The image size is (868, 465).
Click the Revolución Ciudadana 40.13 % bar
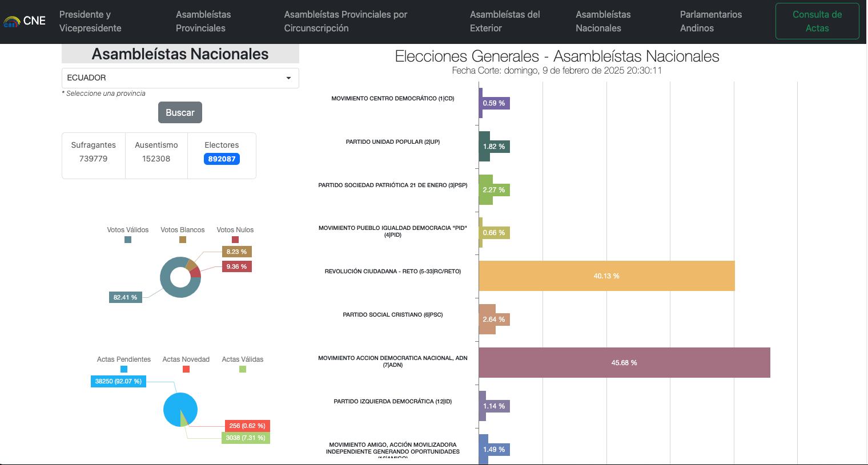pos(606,276)
